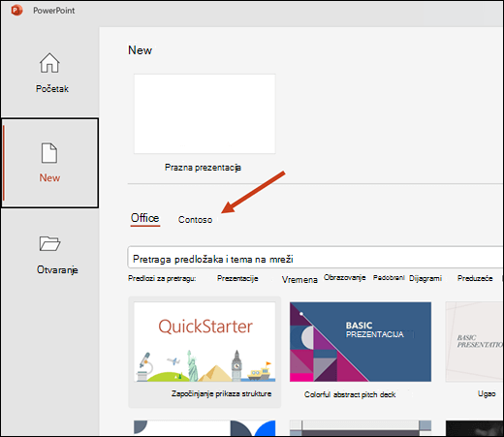Image resolution: width=504 pixels, height=437 pixels.
Task: Click the New label in sidebar
Action: (49, 177)
